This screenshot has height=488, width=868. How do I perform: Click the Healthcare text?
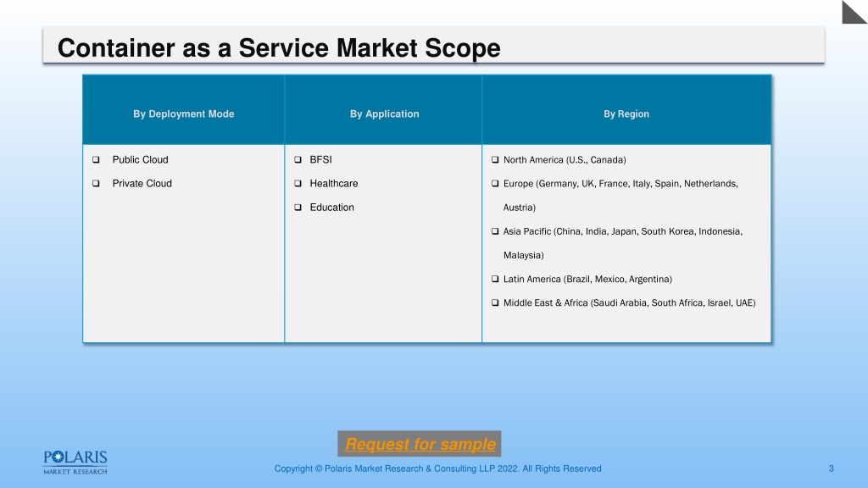pyautogui.click(x=334, y=183)
